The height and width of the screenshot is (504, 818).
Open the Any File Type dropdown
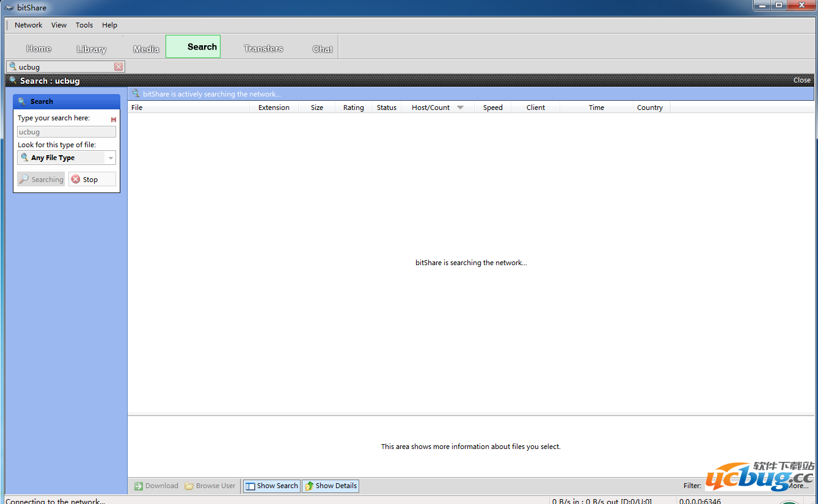click(67, 158)
